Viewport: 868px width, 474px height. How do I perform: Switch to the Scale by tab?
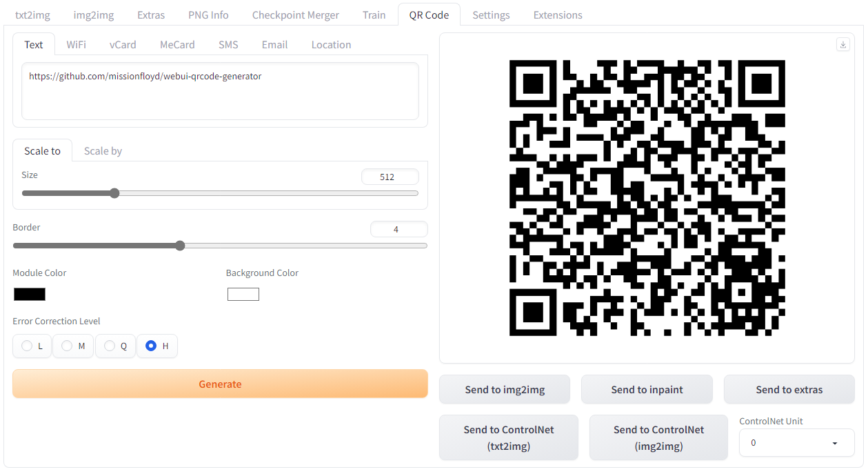click(103, 151)
